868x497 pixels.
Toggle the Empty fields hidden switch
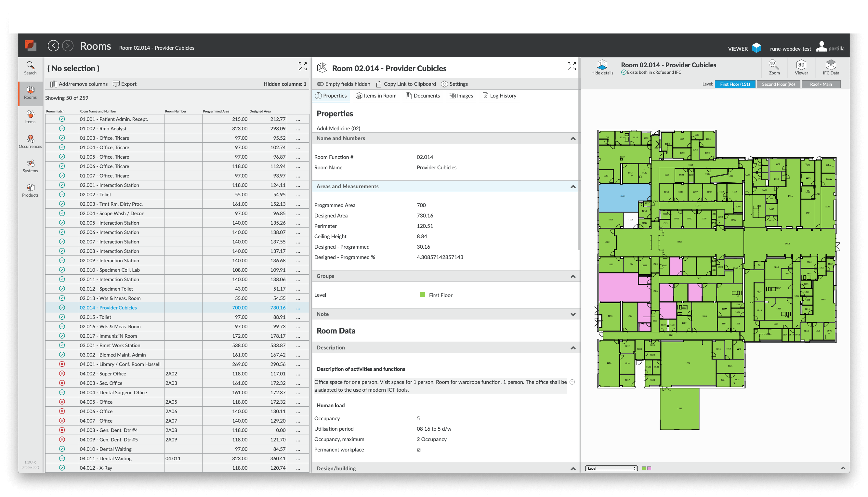click(x=320, y=84)
